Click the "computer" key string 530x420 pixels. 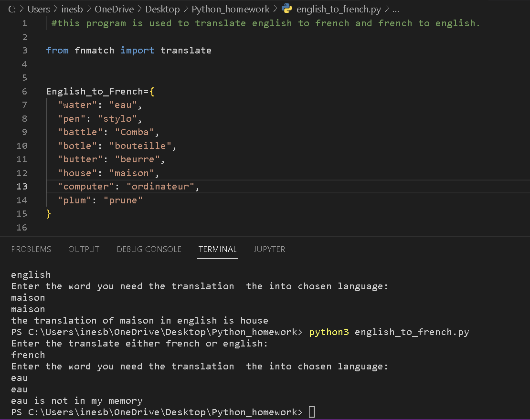pos(86,187)
